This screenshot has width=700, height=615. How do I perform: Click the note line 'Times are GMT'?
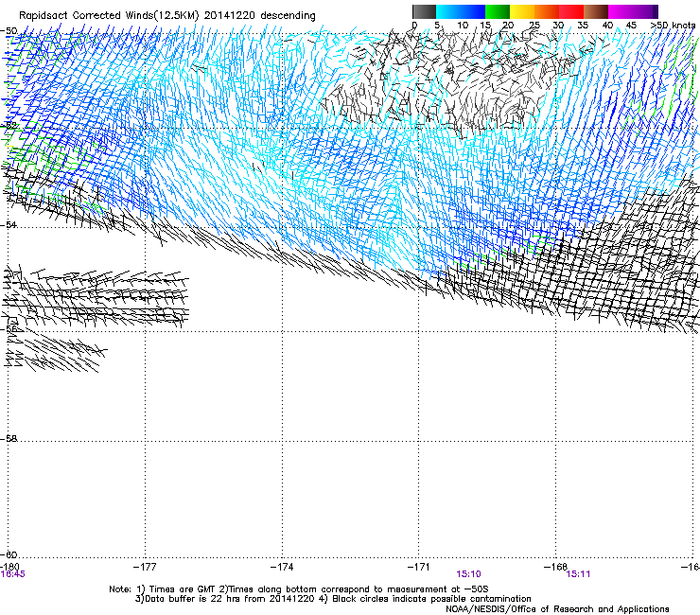pos(183,589)
